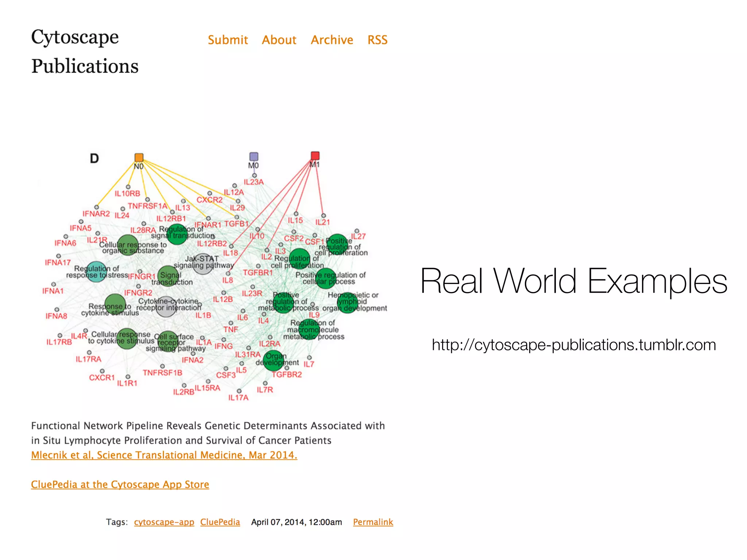Image resolution: width=747 pixels, height=560 pixels.
Task: Click the orange N0 square node
Action: point(139,157)
